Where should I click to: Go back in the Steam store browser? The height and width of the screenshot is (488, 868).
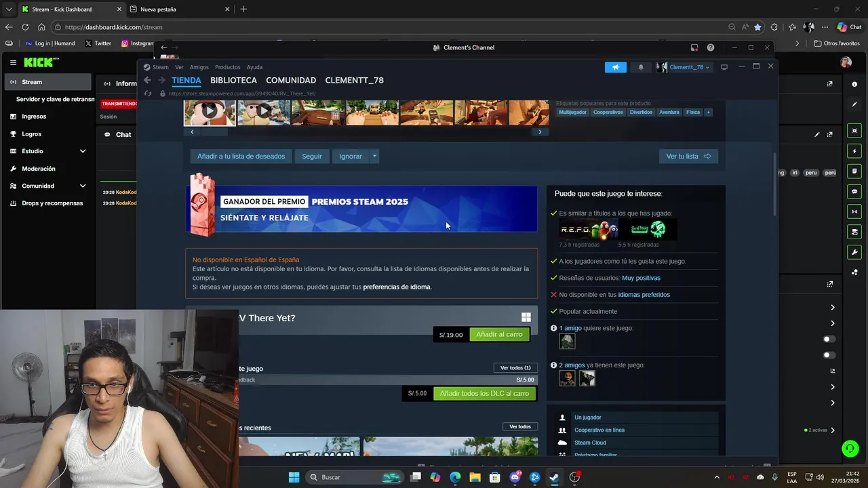point(147,80)
